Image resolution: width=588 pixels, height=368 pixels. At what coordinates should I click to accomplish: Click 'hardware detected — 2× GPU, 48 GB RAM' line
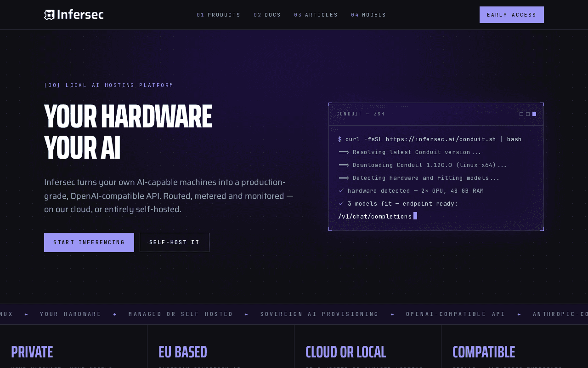pos(411,191)
